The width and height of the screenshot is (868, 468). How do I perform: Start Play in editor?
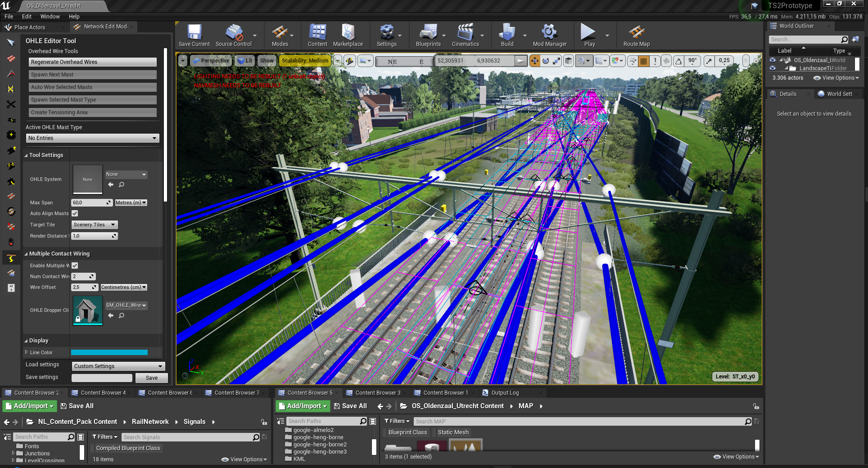point(589,35)
